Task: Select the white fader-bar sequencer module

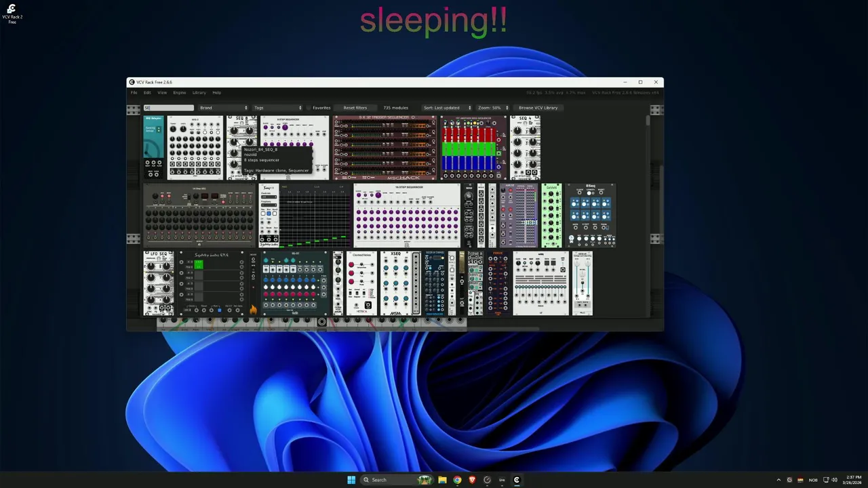Action: pyautogui.click(x=540, y=283)
